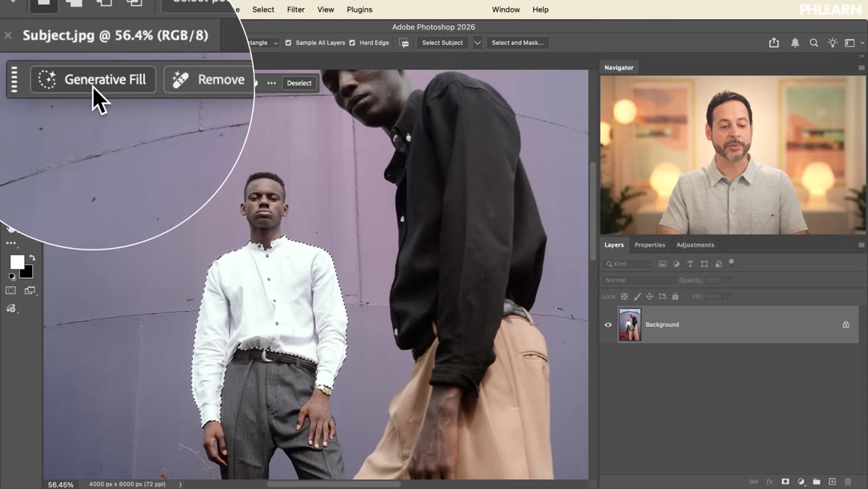
Task: Open the Plugins menu
Action: (359, 9)
